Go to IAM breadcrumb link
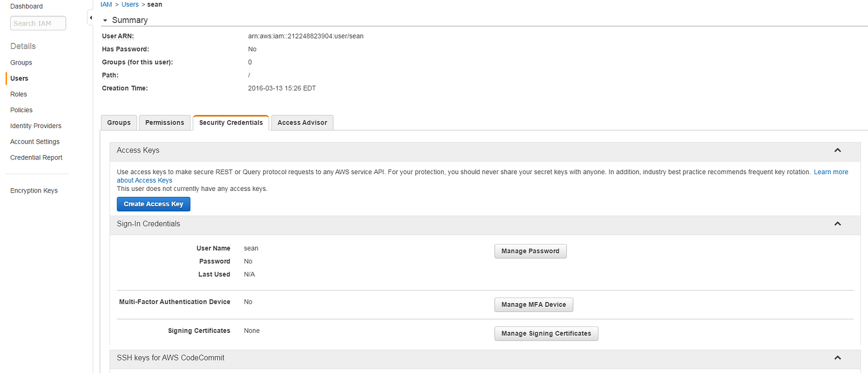This screenshot has width=868, height=373. [x=106, y=4]
